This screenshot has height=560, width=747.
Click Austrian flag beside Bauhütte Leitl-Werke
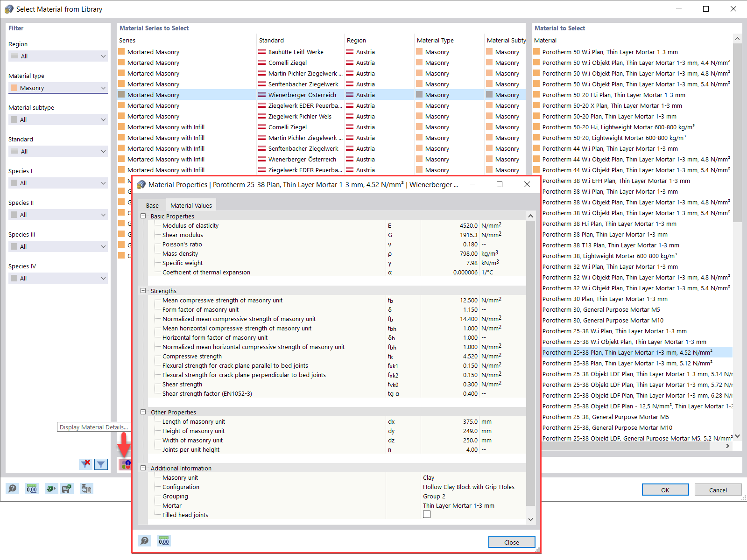coord(262,52)
